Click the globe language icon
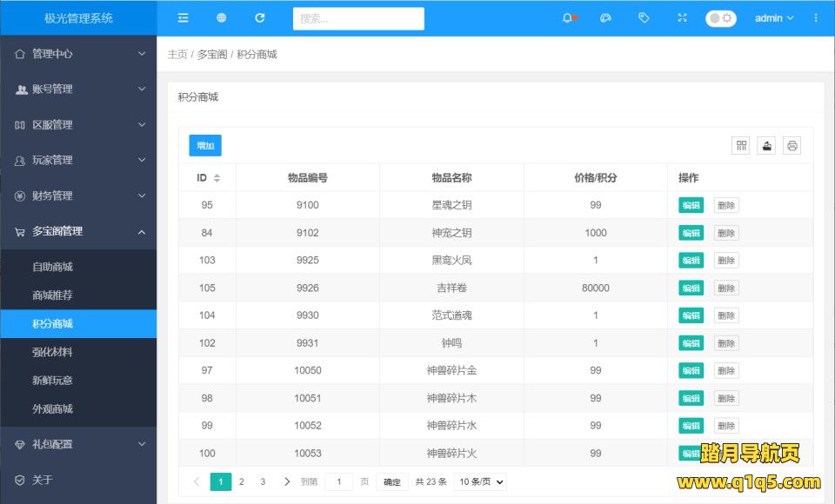835x504 pixels. tap(221, 17)
